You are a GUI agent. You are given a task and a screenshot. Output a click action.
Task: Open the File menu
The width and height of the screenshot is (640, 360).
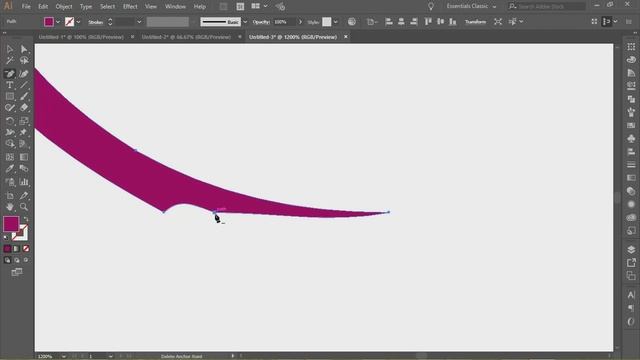[26, 7]
